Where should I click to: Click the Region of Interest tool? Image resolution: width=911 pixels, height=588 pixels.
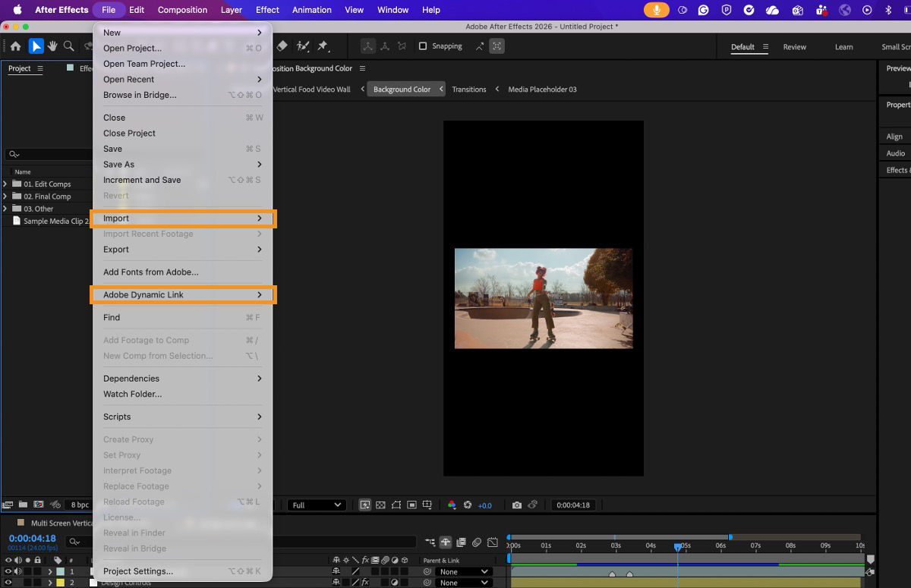412,505
